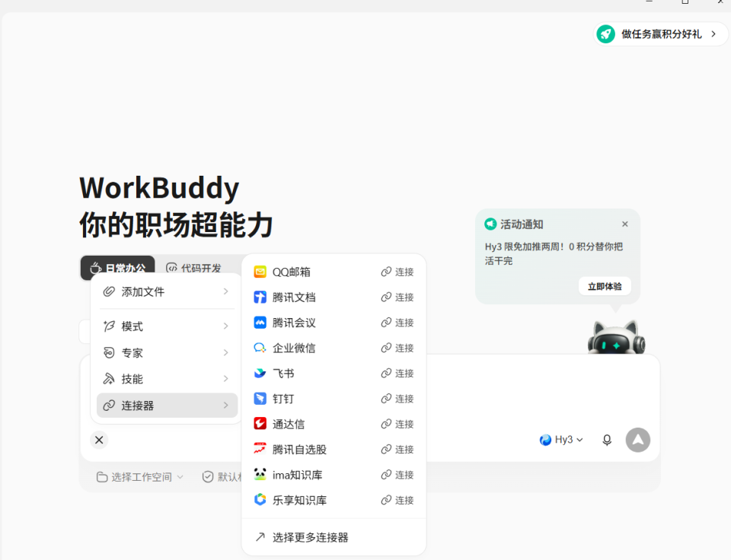The width and height of the screenshot is (731, 560).
Task: Connect 企业微信 via its 连接 link
Action: [397, 348]
